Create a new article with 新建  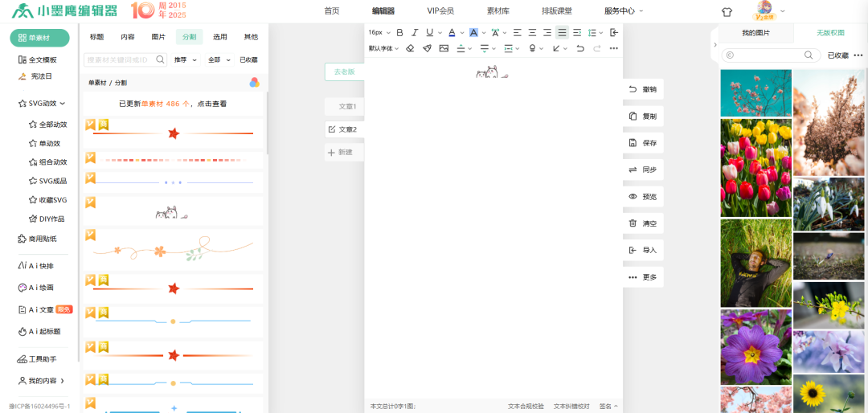coord(344,152)
